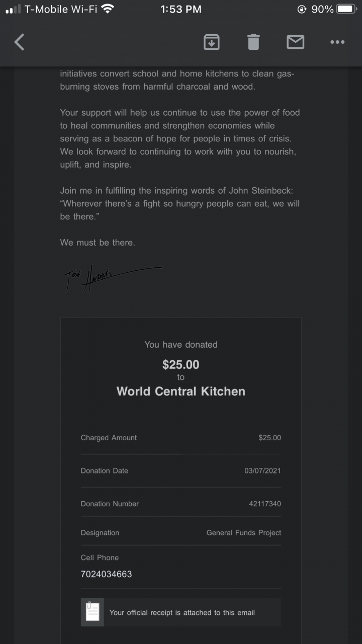Tap the large $25.00 donated amount
The image size is (362, 644).
pyautogui.click(x=181, y=364)
